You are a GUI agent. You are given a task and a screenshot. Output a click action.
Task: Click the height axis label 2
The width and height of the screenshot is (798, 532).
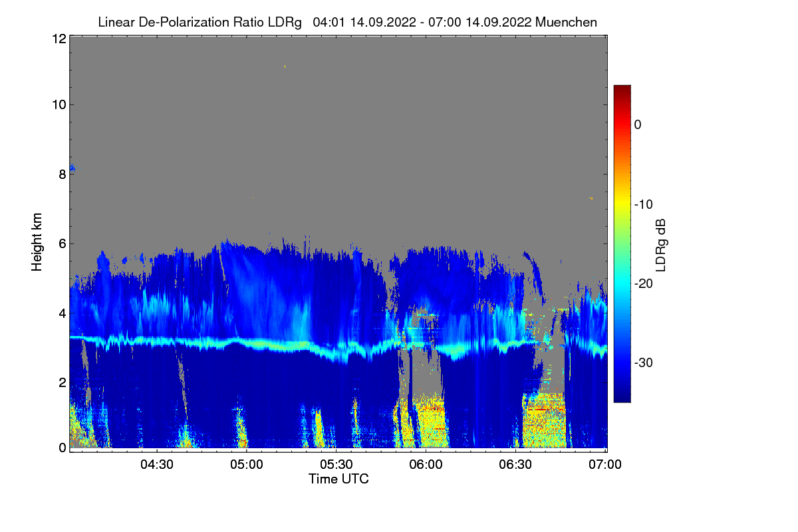tap(61, 382)
